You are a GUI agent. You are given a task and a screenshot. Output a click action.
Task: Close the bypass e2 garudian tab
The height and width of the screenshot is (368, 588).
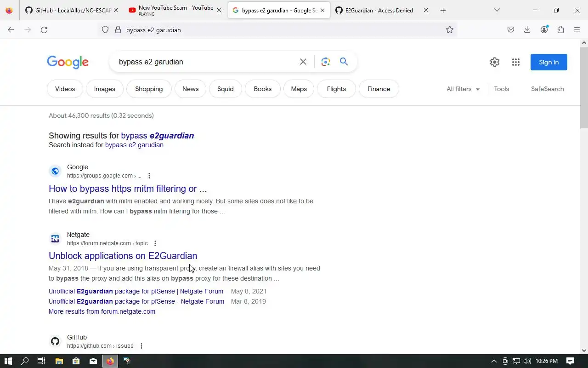pos(322,10)
